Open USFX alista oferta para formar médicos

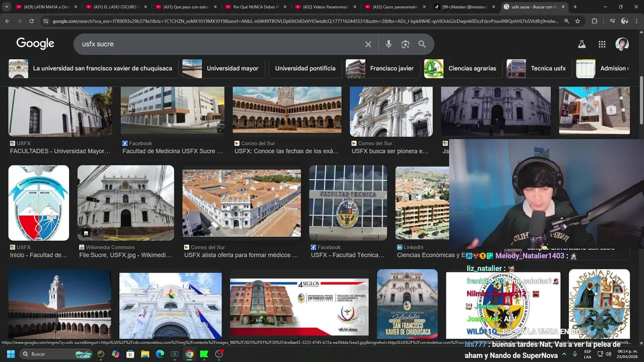pos(241,255)
